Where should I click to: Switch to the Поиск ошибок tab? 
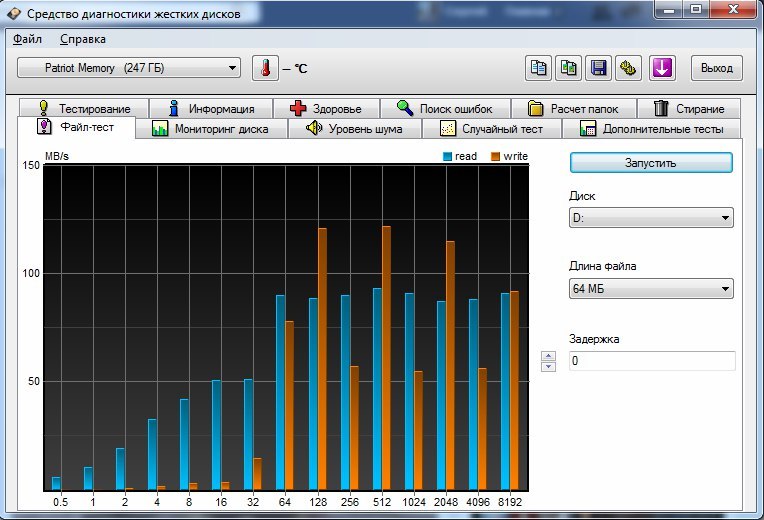pyautogui.click(x=446, y=108)
